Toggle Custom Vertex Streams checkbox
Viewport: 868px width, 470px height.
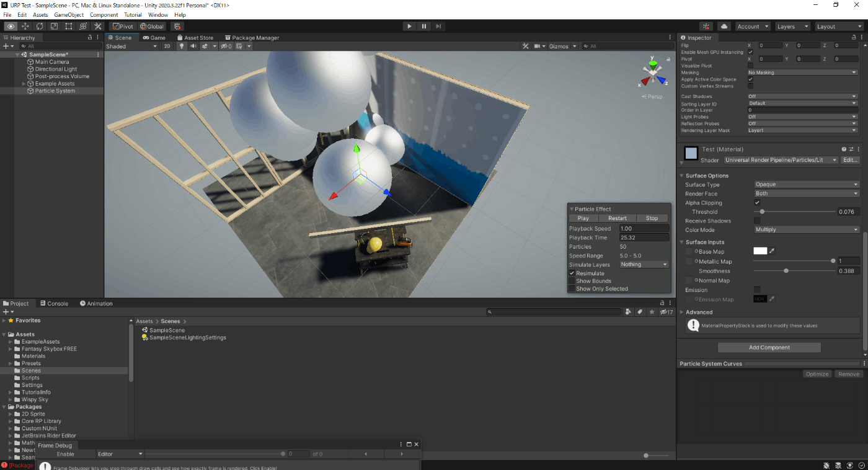[750, 86]
